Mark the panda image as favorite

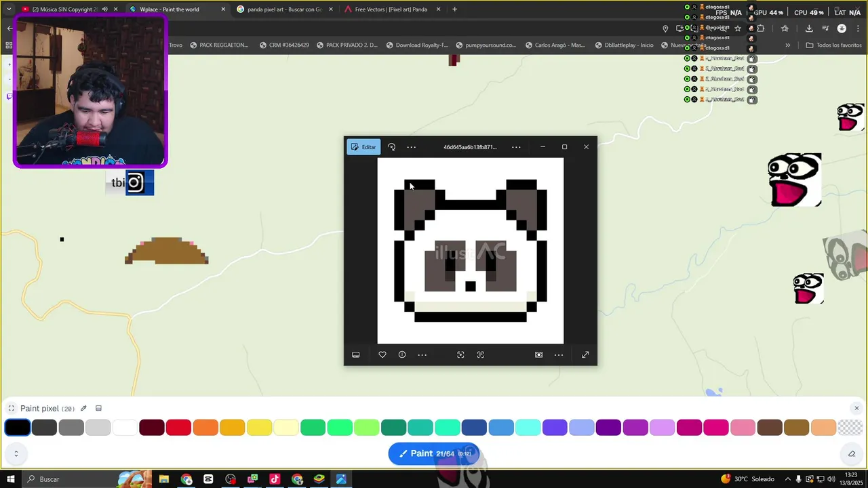point(382,354)
